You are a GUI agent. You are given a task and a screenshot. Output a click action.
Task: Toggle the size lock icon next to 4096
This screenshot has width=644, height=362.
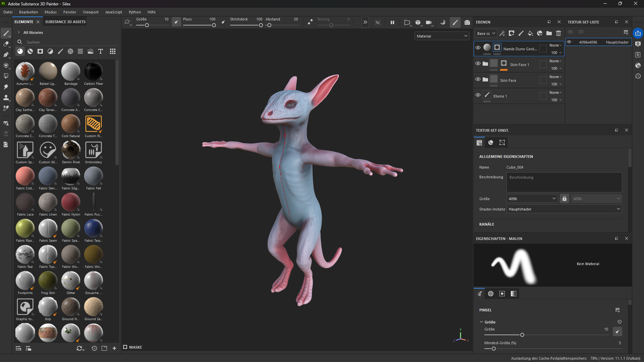(565, 199)
